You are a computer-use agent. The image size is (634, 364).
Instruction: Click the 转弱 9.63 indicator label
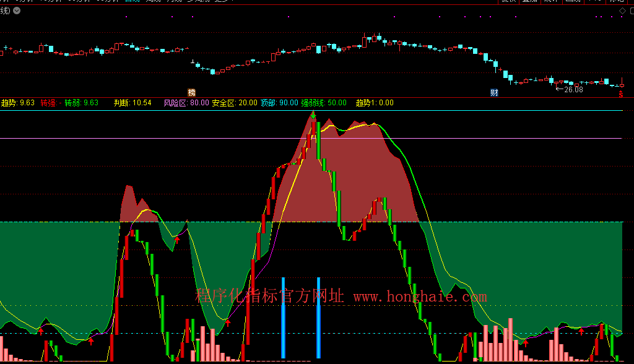(x=82, y=103)
